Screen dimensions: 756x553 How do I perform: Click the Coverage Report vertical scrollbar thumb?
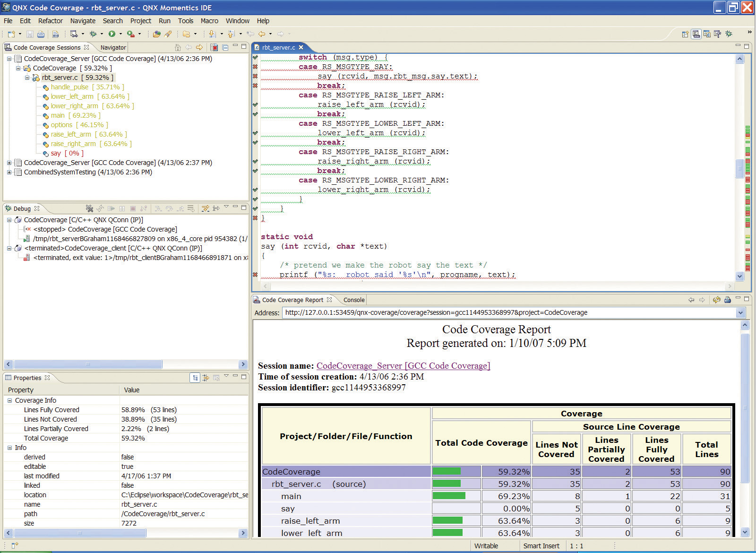(x=745, y=407)
